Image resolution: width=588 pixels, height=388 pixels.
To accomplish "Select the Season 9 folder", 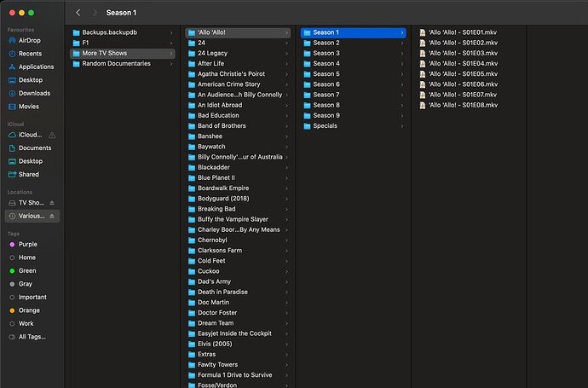I will (x=354, y=116).
